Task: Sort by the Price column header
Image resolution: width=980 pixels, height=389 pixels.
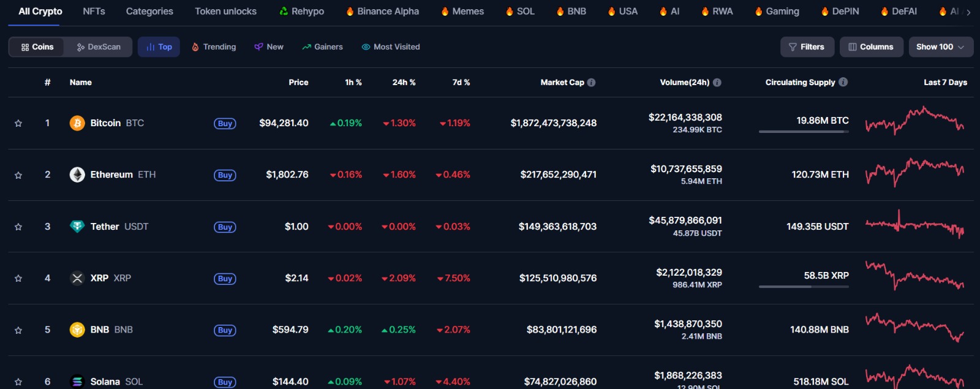Action: coord(298,82)
